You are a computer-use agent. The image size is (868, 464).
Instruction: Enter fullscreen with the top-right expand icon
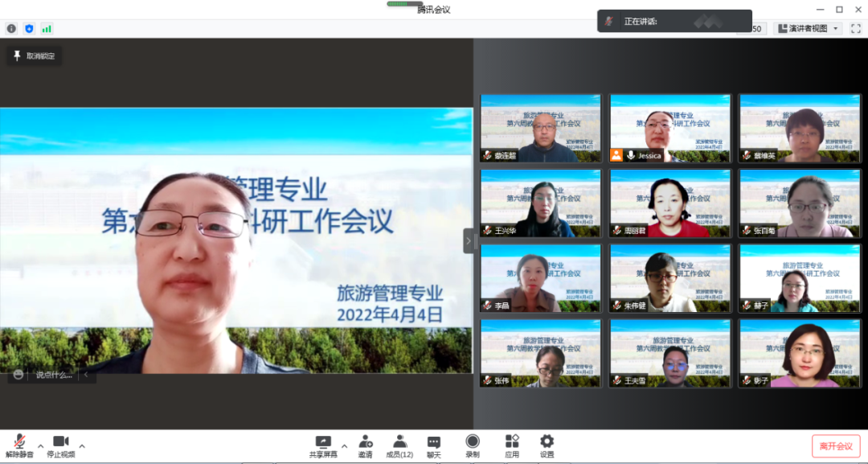coord(855,28)
